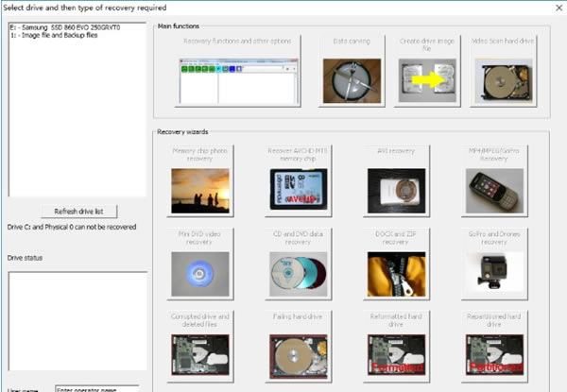Viewport: 567px width, 392px height.
Task: Open Memory chip photo recovery wizard
Action: (x=200, y=181)
